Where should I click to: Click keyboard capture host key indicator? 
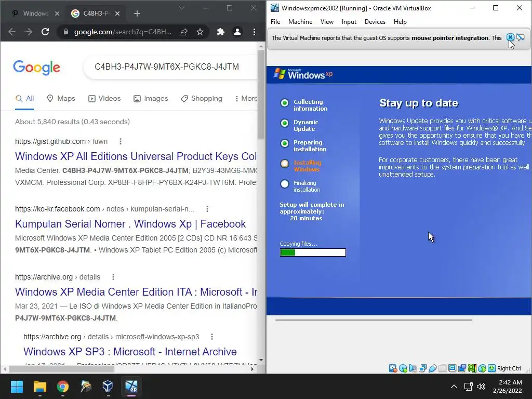pyautogui.click(x=491, y=368)
